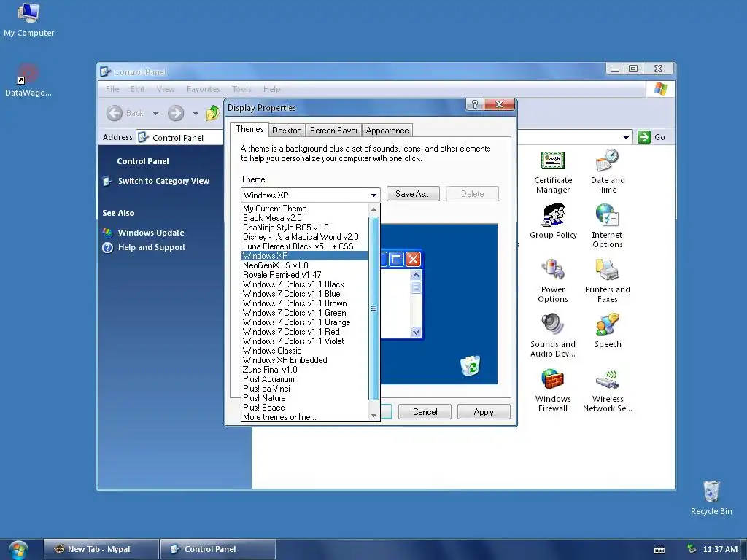The height and width of the screenshot is (560, 747).
Task: Click the keyboard icon in system tray
Action: click(x=659, y=550)
